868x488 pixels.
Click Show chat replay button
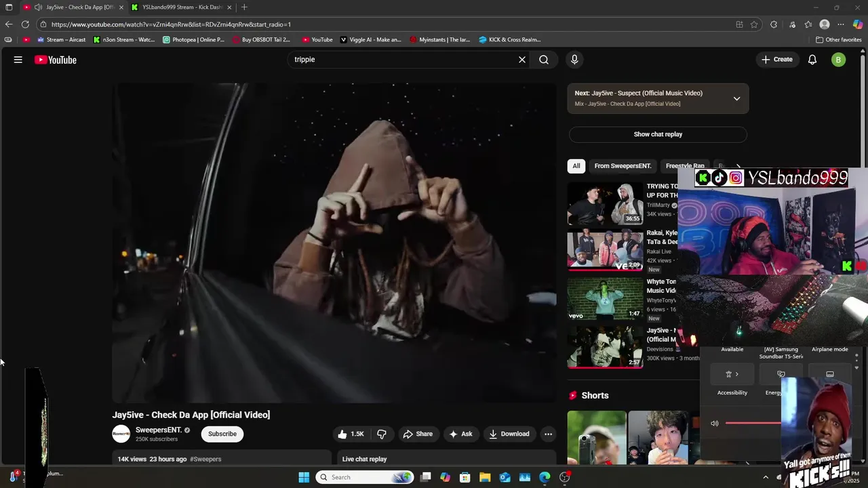(658, 134)
